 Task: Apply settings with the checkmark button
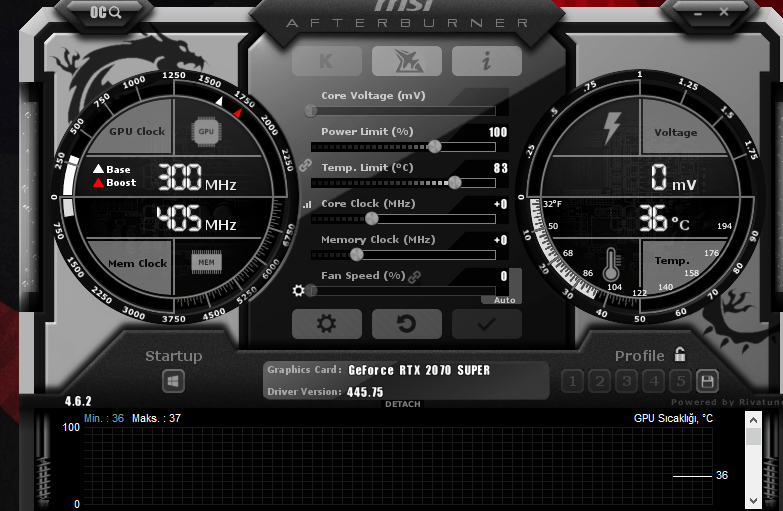click(x=486, y=324)
